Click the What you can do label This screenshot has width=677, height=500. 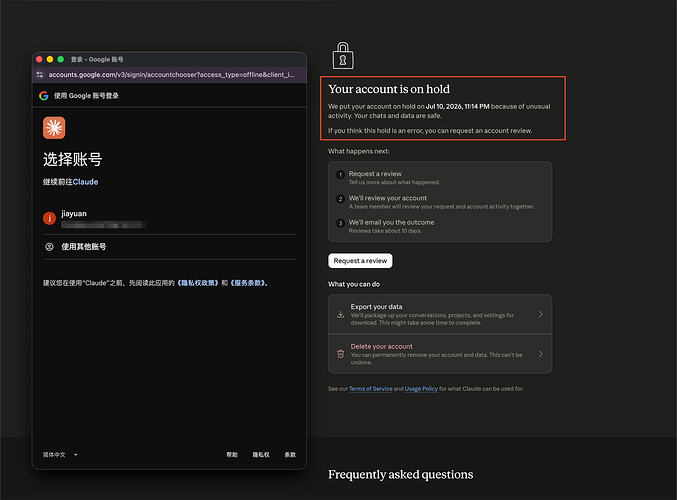354,284
